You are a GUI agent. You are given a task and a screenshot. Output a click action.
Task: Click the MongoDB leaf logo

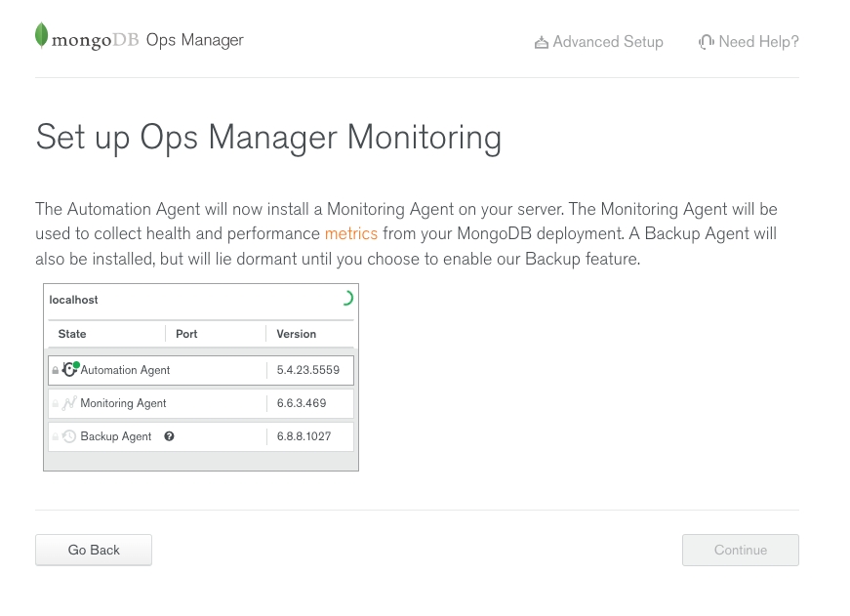pyautogui.click(x=41, y=36)
